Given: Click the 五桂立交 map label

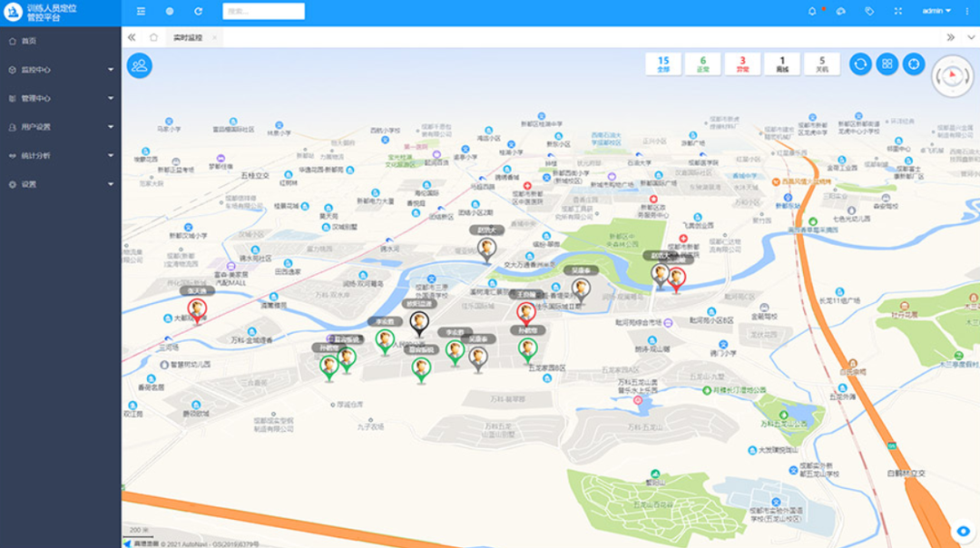Looking at the screenshot, I should point(255,176).
